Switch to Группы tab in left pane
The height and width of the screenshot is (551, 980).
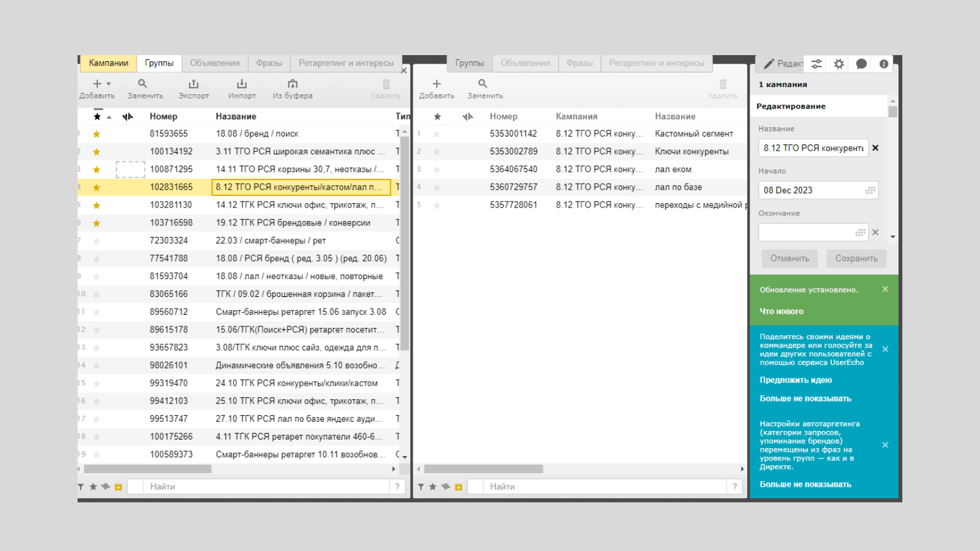pos(159,63)
